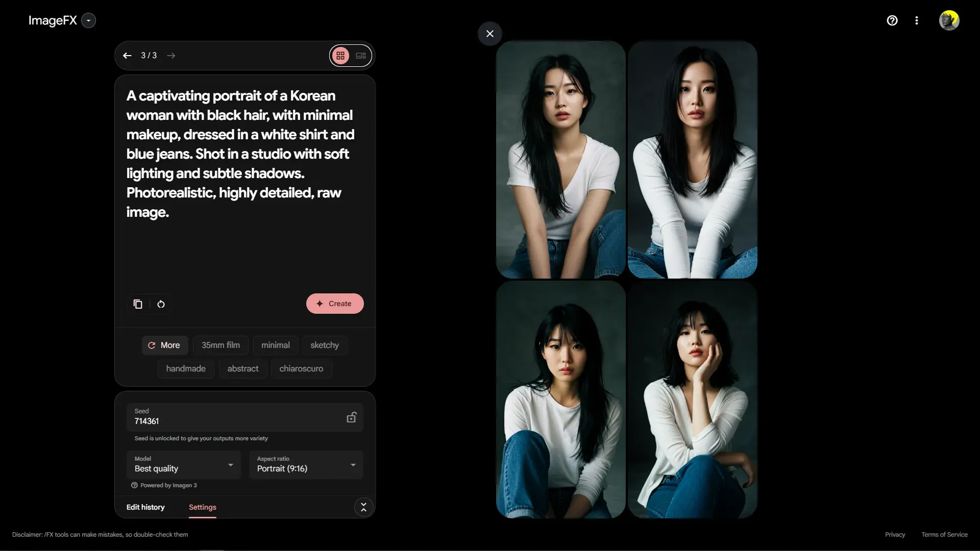980x551 pixels.
Task: Click the reset prompt icon
Action: [x=161, y=304]
